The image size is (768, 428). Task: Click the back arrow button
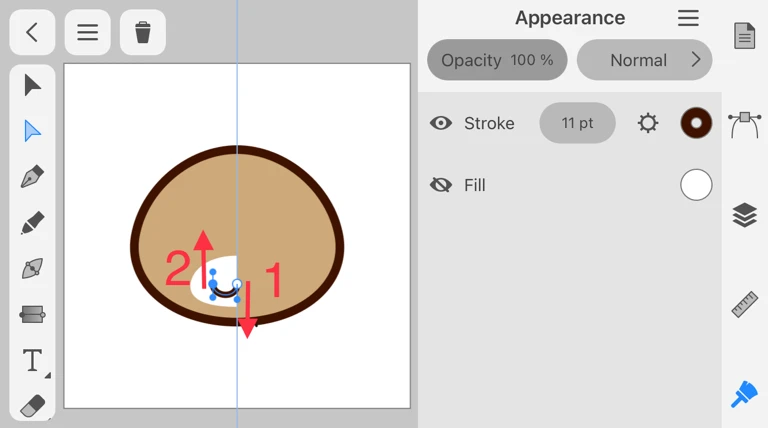(32, 32)
